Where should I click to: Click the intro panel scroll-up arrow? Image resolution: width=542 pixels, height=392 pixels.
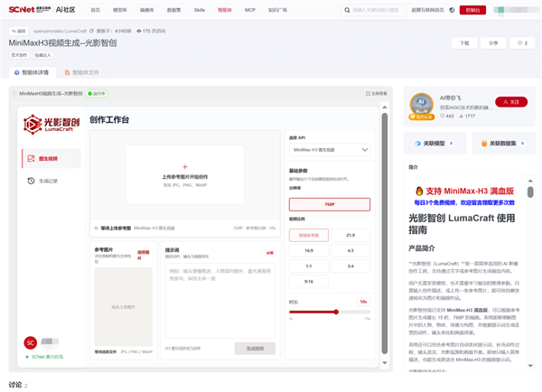[530, 181]
